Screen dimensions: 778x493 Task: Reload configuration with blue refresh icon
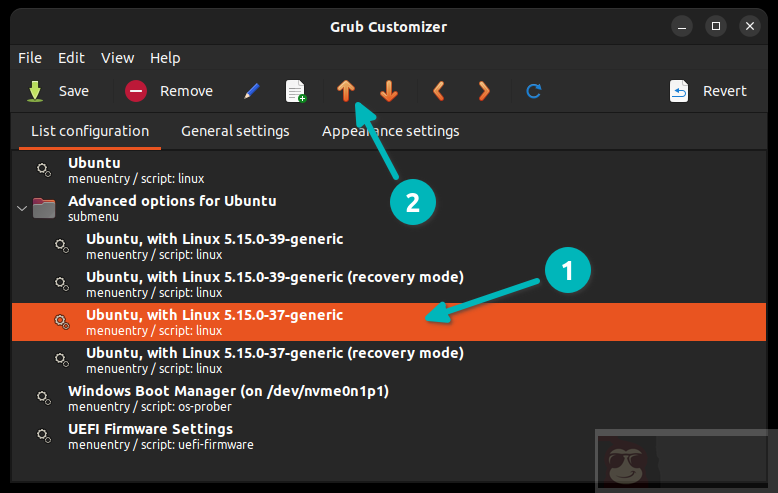click(533, 91)
